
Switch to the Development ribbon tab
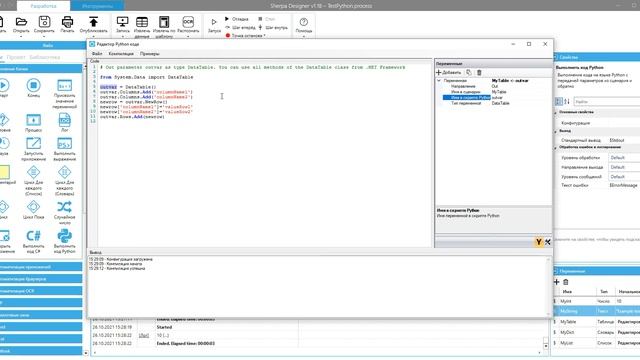[43, 6]
